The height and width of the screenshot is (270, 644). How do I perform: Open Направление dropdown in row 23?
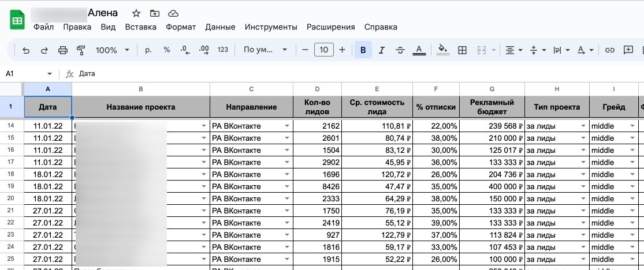[286, 235]
